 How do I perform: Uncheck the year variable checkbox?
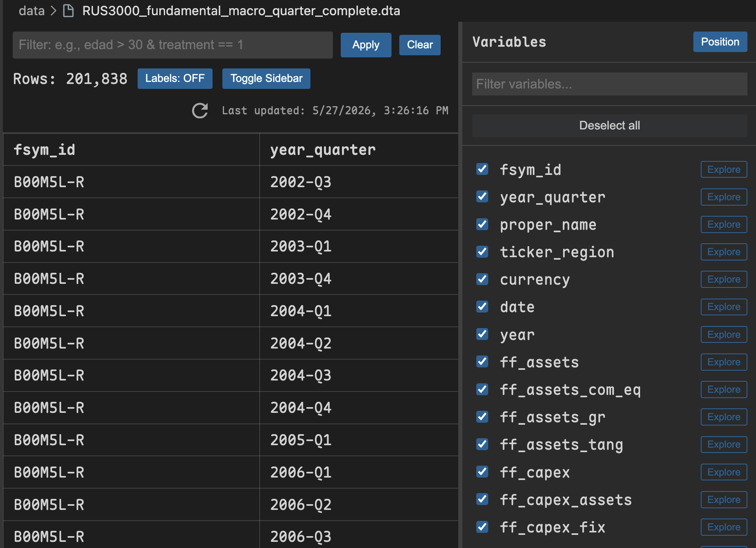[482, 334]
